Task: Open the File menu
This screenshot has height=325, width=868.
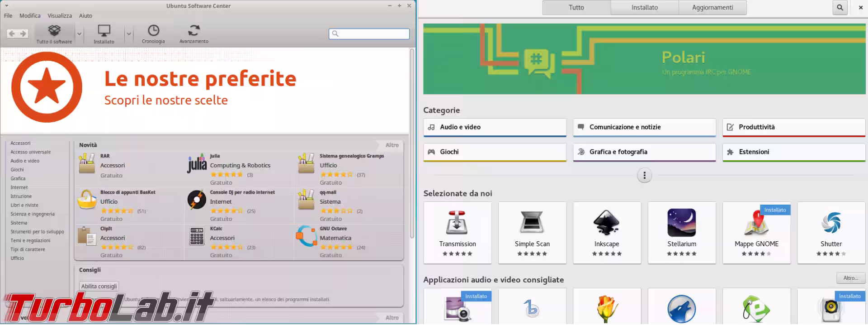Action: (x=8, y=15)
